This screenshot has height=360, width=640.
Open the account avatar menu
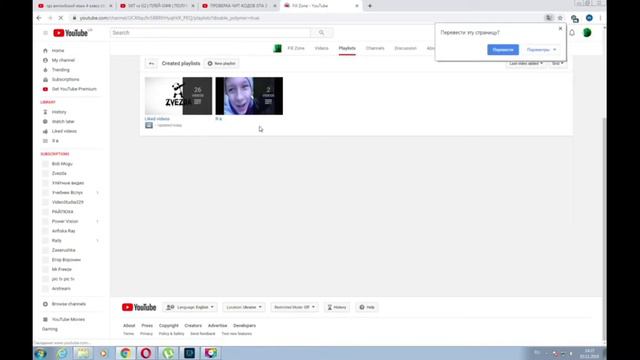[x=587, y=33]
